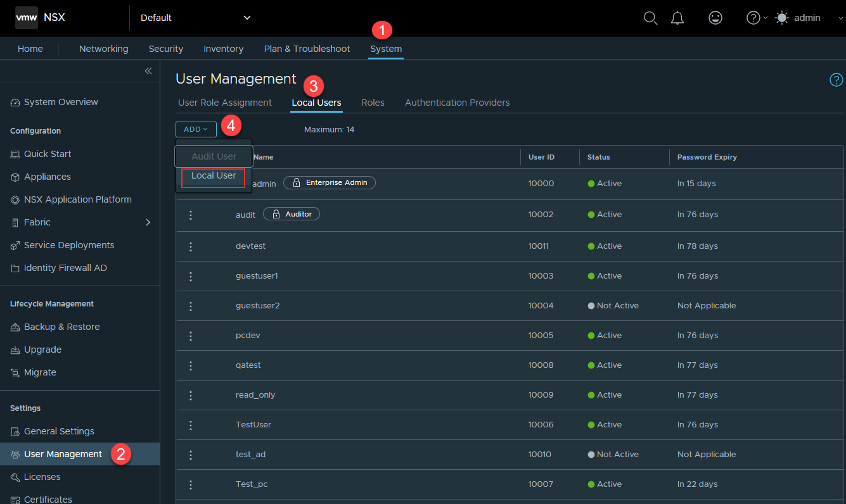Click the page help icon beside User Management

pos(836,80)
